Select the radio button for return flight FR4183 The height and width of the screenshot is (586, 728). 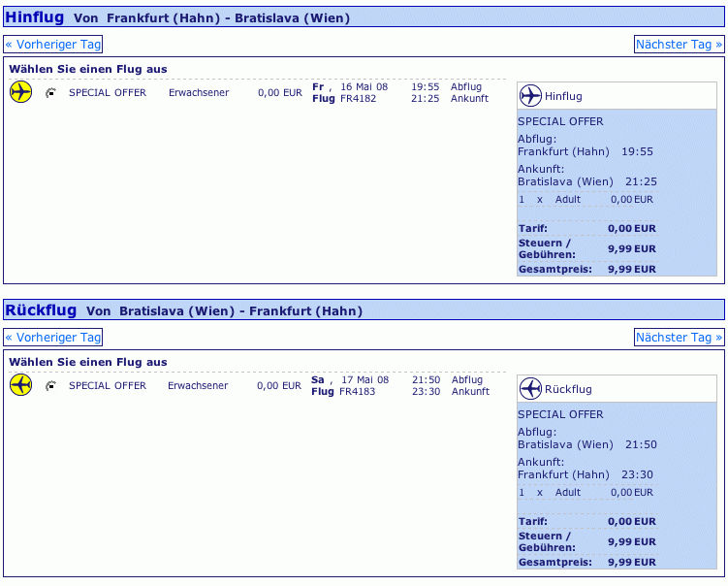click(x=50, y=386)
